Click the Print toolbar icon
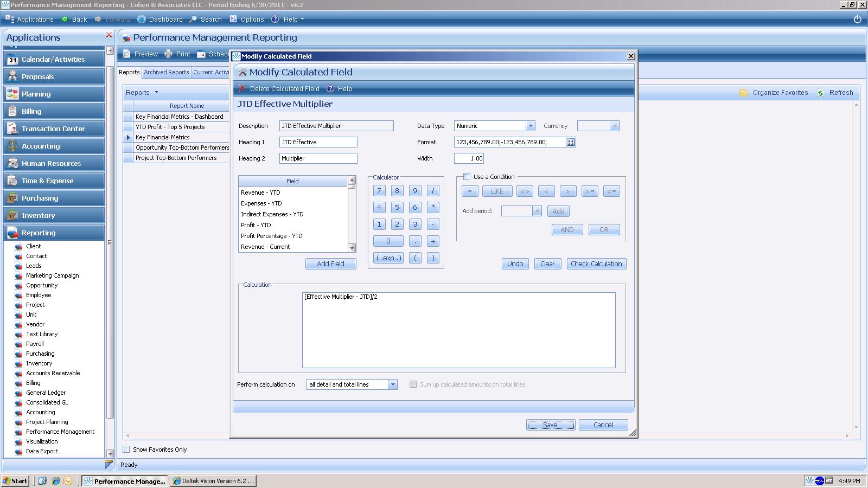 169,54
